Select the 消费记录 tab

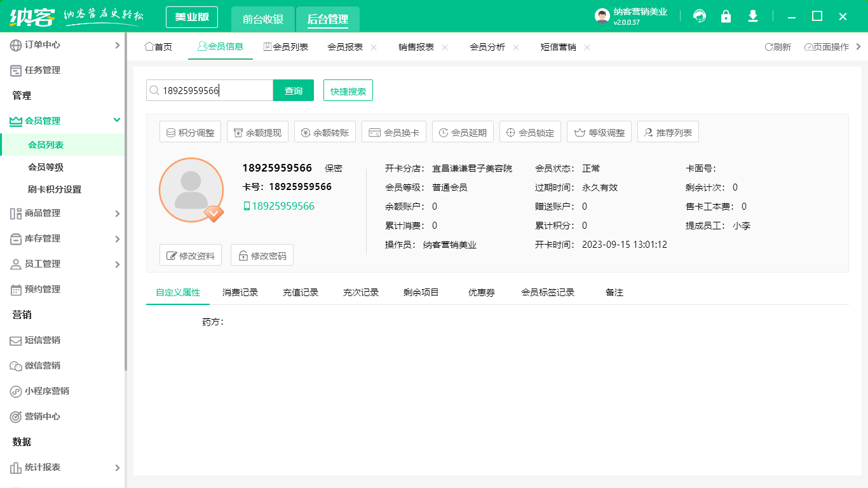tap(240, 292)
